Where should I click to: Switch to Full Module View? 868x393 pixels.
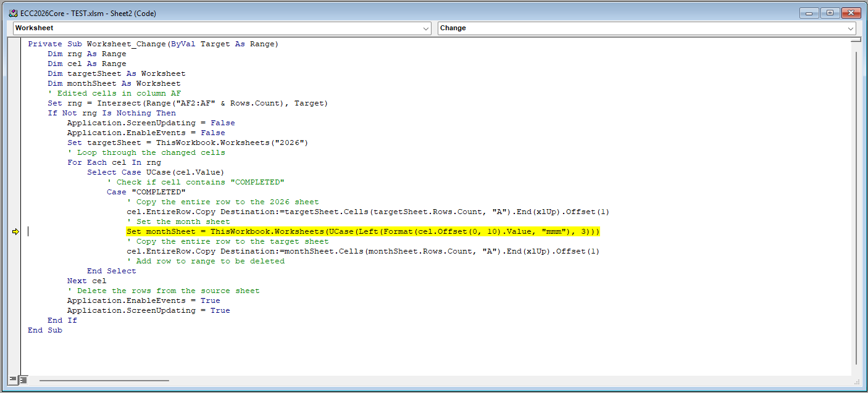click(24, 379)
